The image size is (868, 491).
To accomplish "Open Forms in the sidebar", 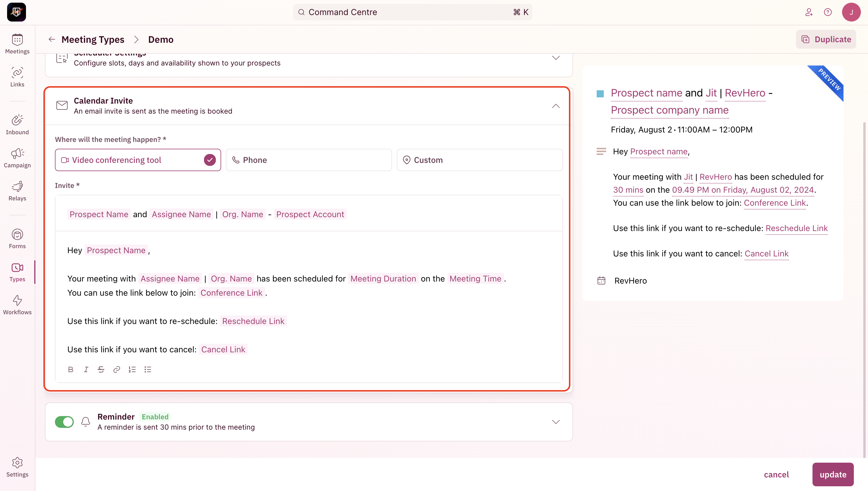I will pos(17,239).
